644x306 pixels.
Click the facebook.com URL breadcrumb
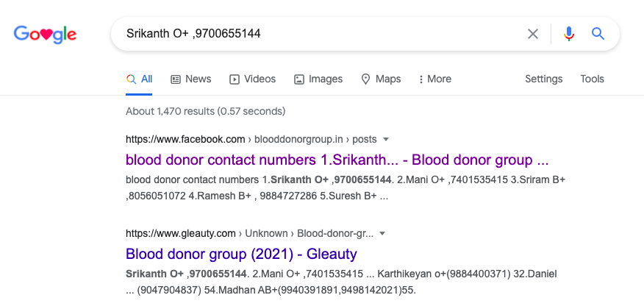click(x=185, y=139)
